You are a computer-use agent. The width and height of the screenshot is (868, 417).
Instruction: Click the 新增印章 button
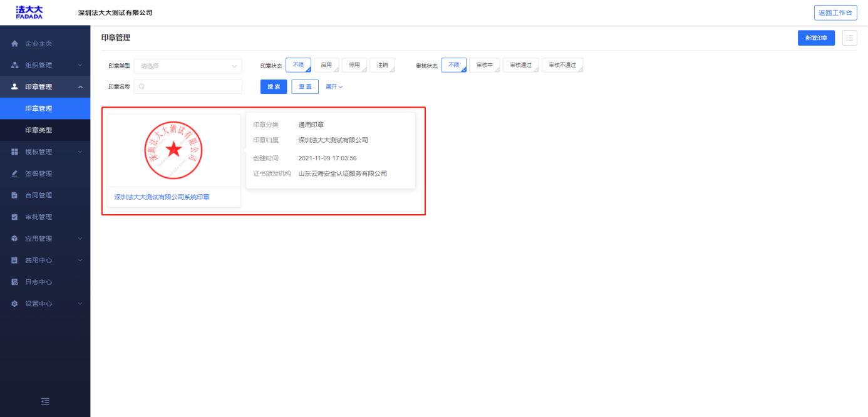point(816,38)
